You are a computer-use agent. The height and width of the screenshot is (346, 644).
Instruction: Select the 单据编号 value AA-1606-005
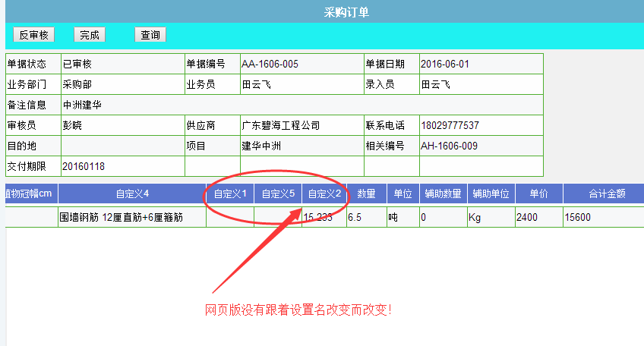click(x=270, y=64)
